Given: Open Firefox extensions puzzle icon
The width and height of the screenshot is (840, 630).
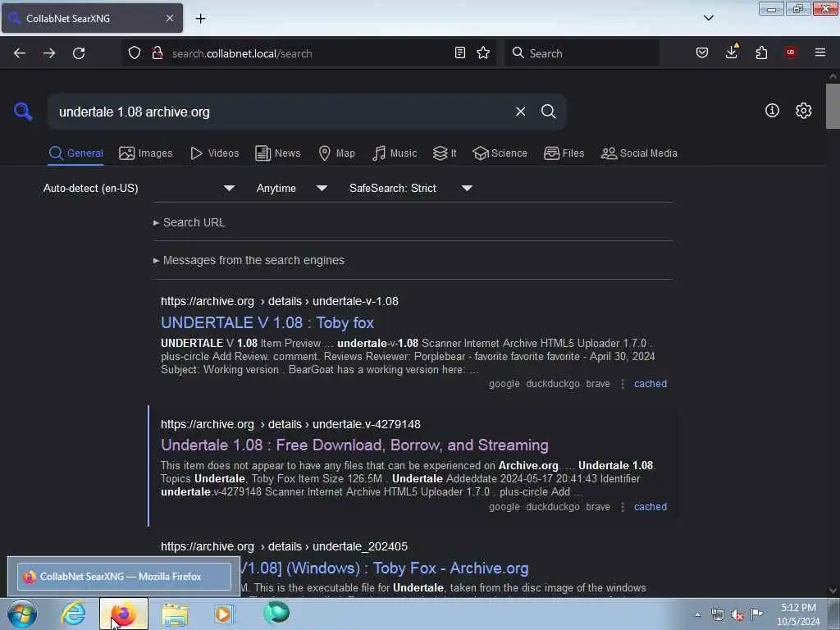Looking at the screenshot, I should 761,52.
